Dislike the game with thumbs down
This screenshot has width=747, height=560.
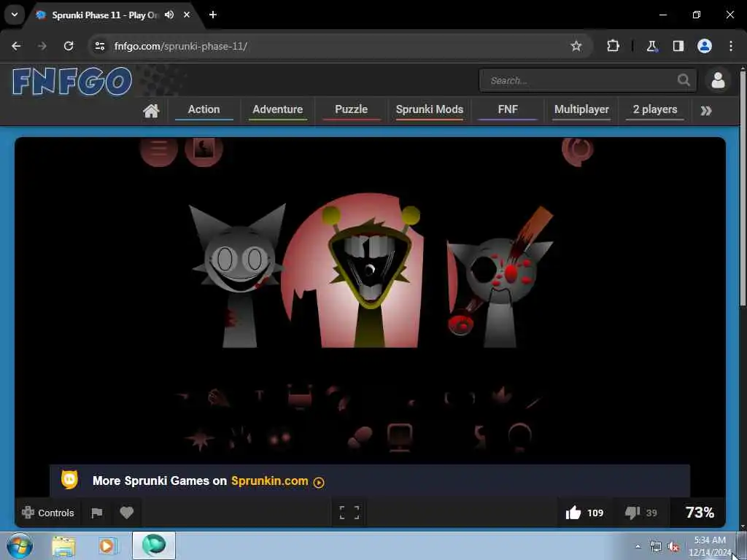641,513
